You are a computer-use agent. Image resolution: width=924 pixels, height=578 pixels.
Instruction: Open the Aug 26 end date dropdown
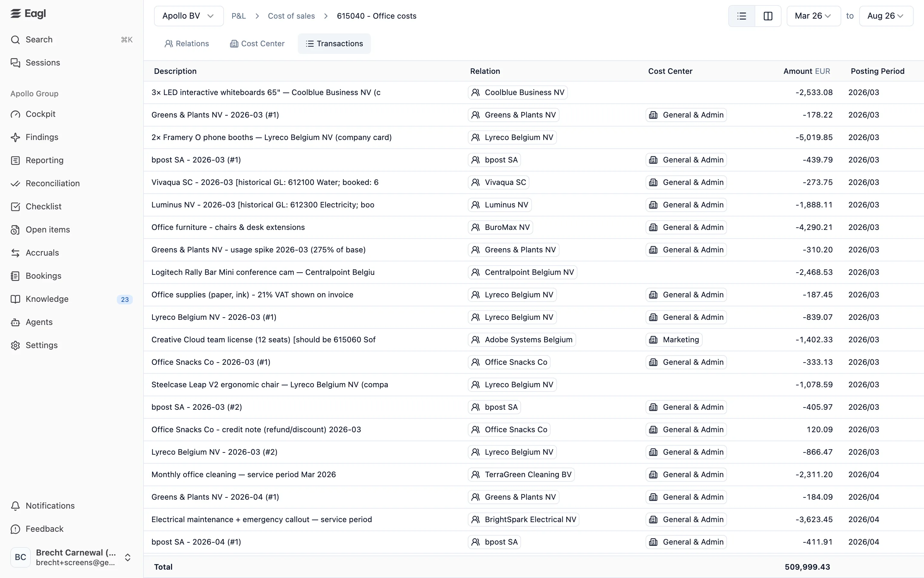(886, 16)
